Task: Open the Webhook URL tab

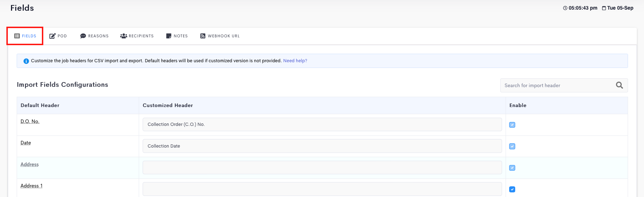Action: [220, 36]
